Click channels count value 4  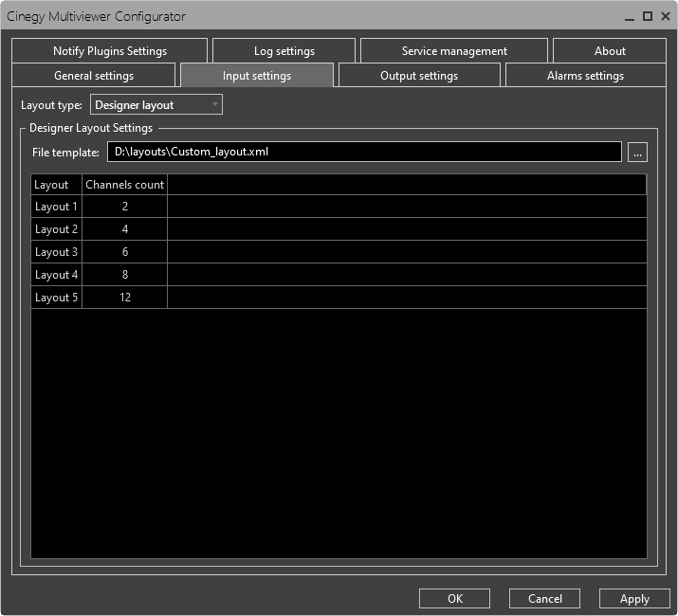coord(125,229)
